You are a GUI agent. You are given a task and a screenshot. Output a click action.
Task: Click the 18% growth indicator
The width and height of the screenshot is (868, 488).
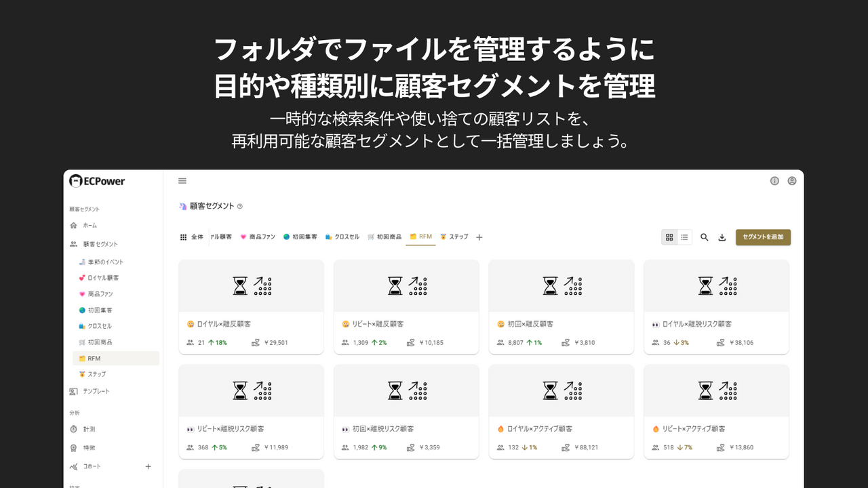[x=218, y=343]
